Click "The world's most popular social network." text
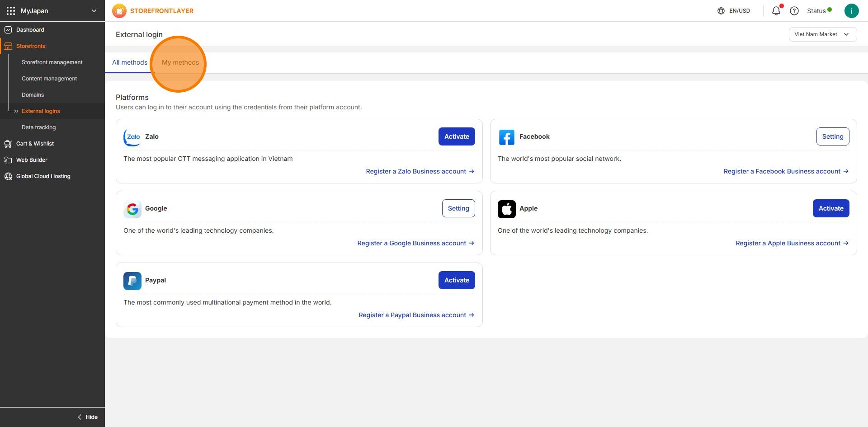 coord(559,159)
